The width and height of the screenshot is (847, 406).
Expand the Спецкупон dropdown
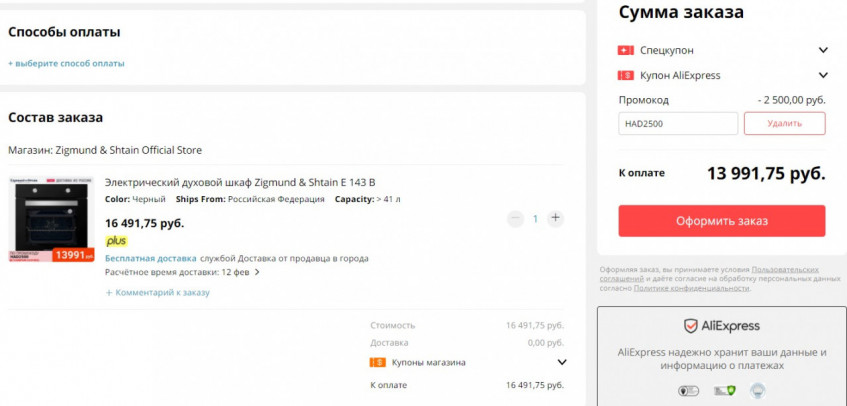823,50
